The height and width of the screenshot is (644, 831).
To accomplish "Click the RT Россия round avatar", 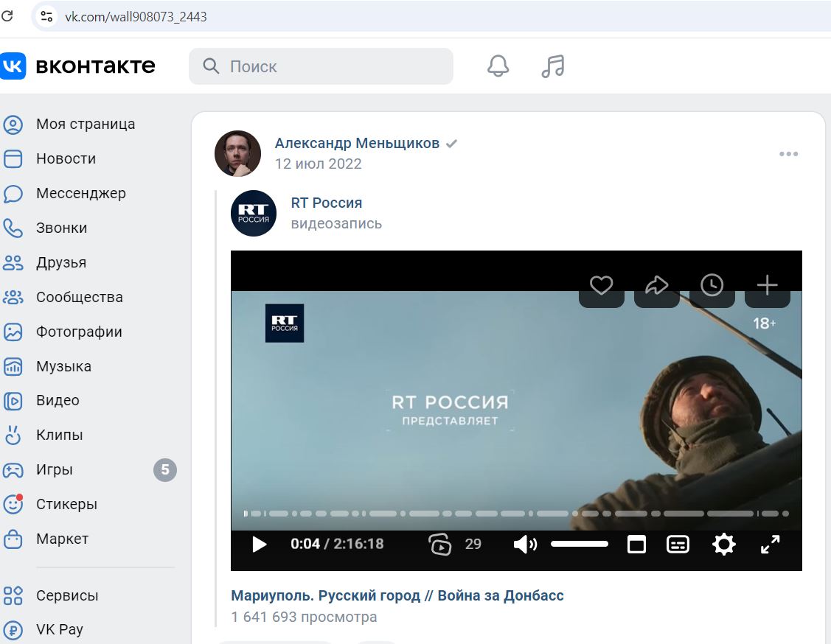I will [254, 214].
